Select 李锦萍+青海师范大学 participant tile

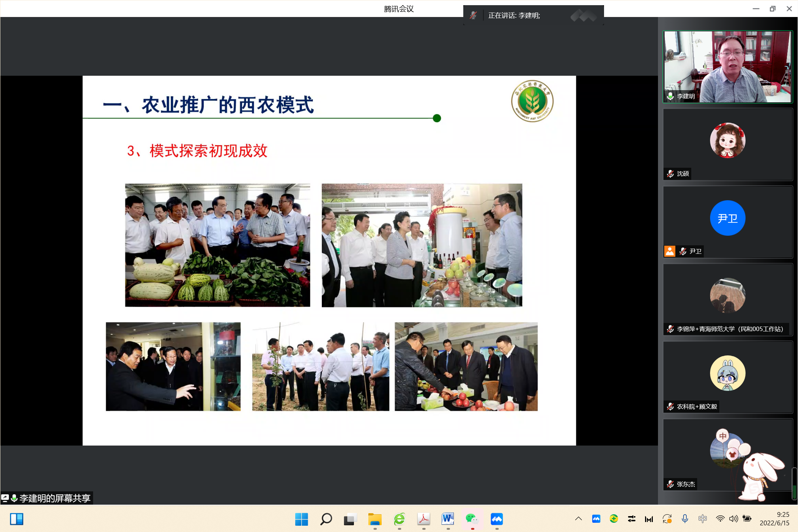727,300
